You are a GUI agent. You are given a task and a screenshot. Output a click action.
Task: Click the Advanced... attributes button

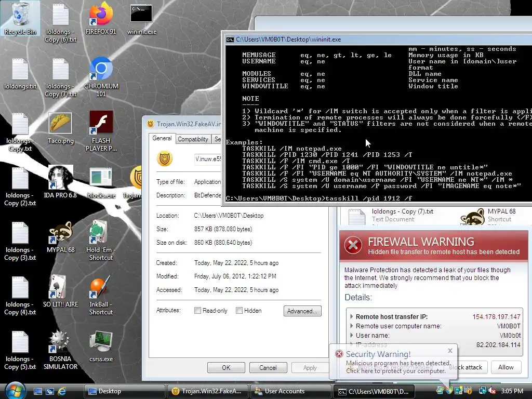click(302, 311)
